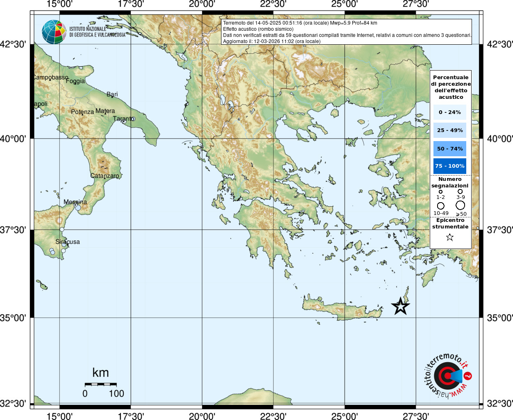
Task: Click the 0 - 24% legend swatch
Action: [x=449, y=112]
